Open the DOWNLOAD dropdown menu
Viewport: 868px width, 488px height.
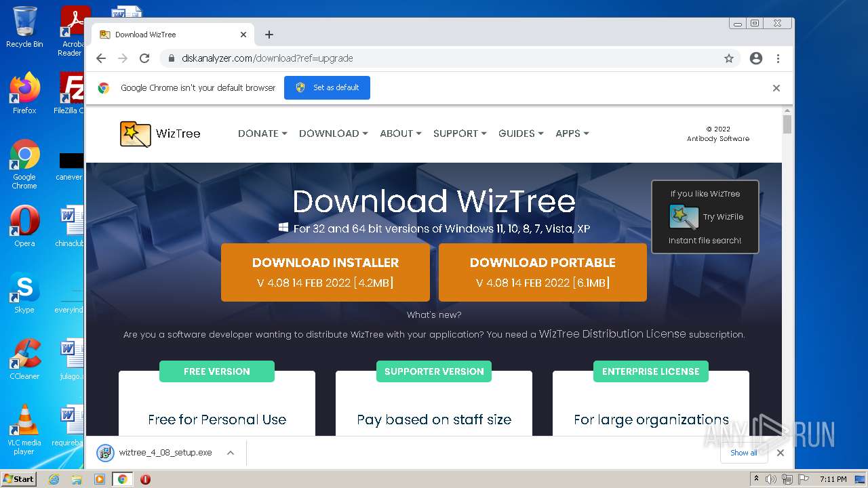point(333,134)
